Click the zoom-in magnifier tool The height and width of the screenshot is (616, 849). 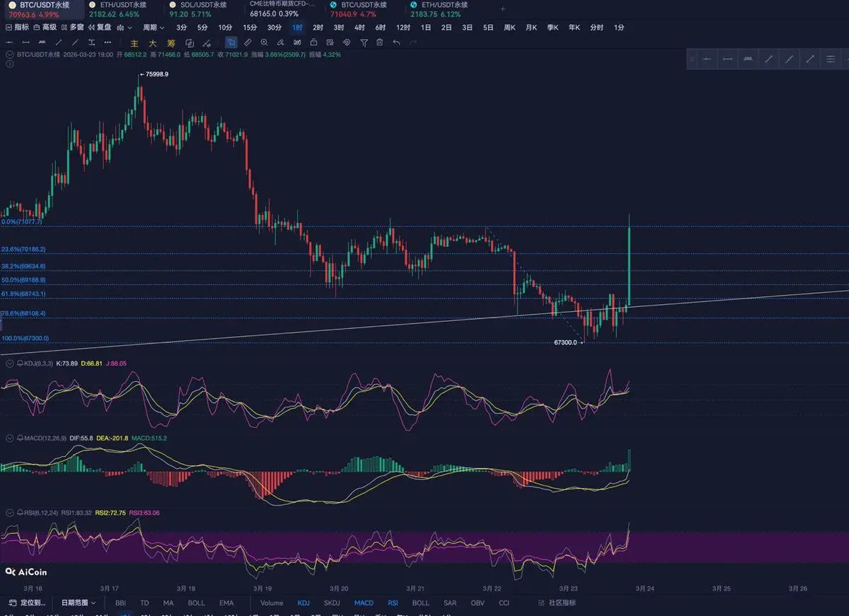(264, 42)
